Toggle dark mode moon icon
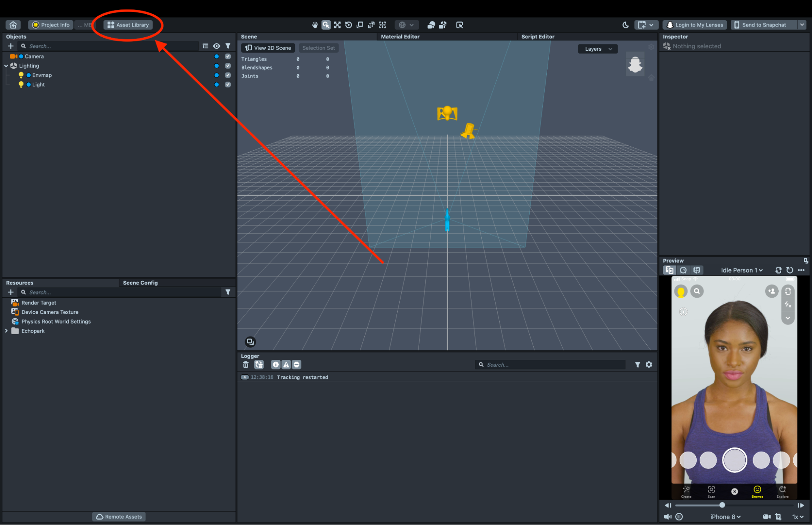The image size is (812, 525). pos(625,25)
